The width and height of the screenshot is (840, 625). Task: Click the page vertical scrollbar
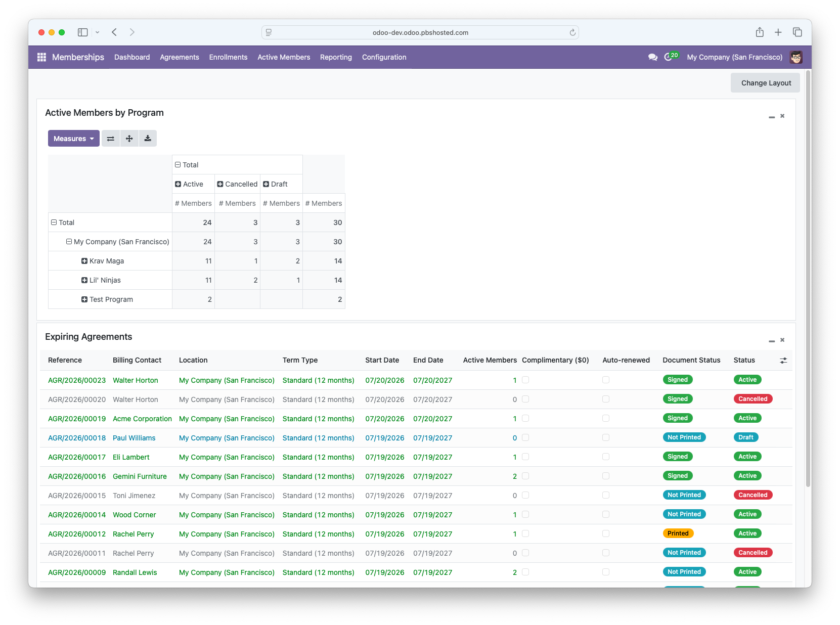tap(808, 278)
